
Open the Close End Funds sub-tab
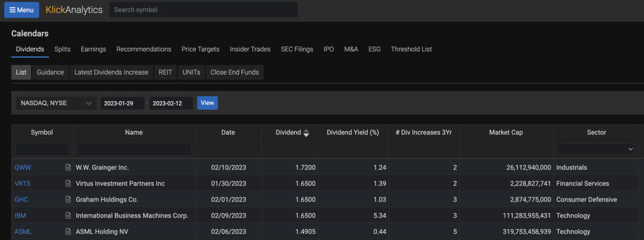point(235,73)
